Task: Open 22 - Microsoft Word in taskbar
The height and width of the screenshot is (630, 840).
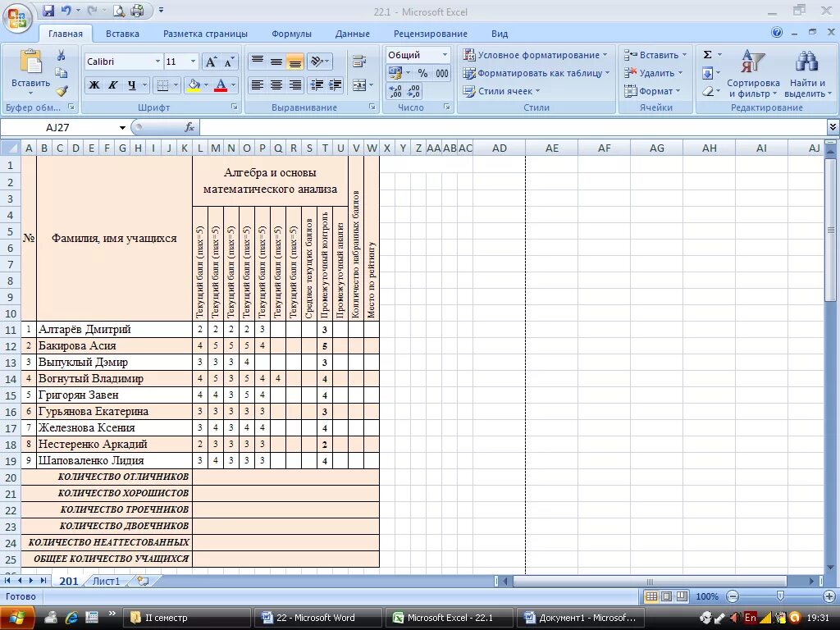Action: pyautogui.click(x=317, y=618)
